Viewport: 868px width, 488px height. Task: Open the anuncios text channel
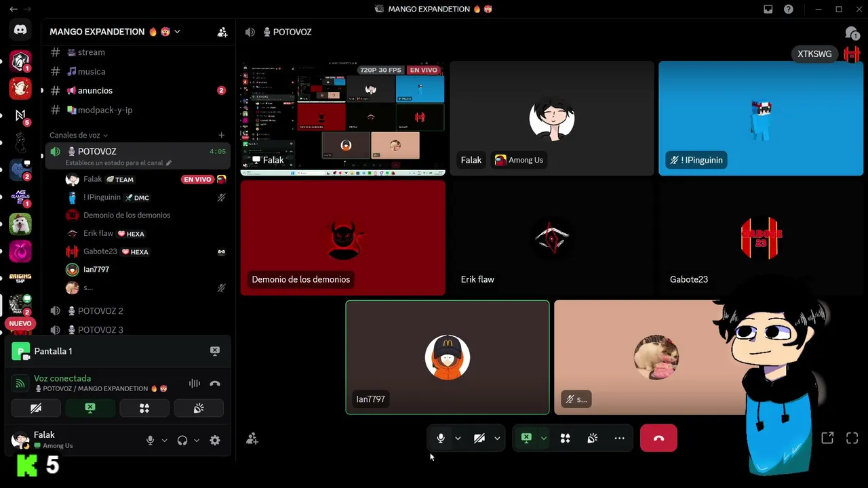pyautogui.click(x=138, y=90)
